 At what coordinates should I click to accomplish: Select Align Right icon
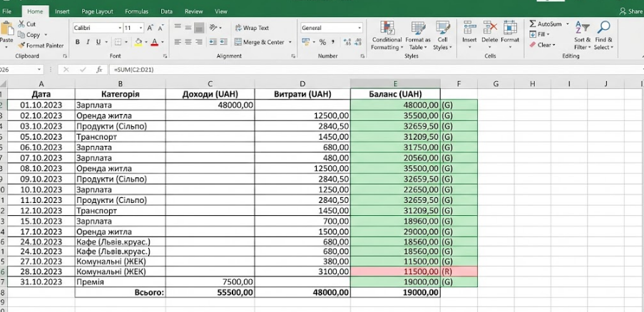point(199,42)
